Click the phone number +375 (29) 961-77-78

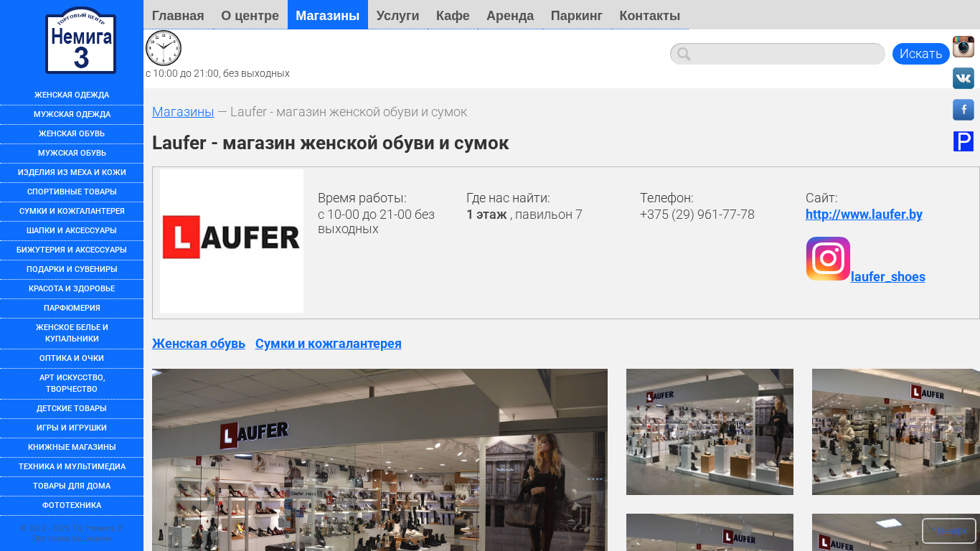click(697, 215)
